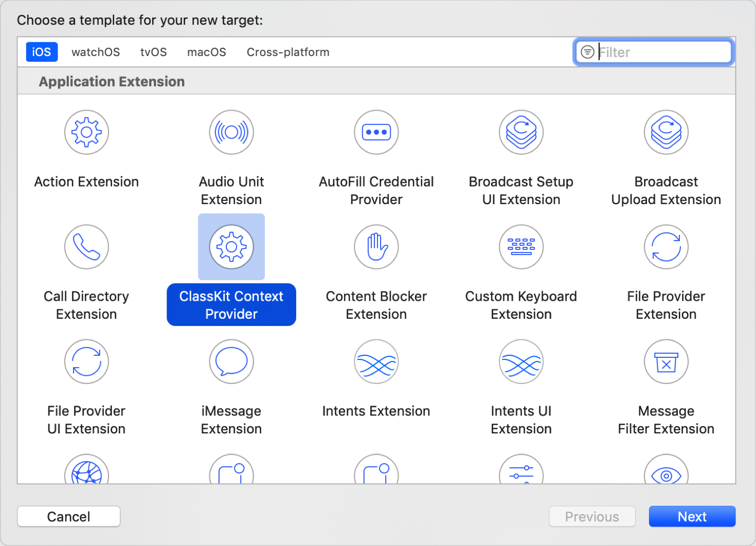Select the Call Directory Extension phone icon

click(86, 247)
